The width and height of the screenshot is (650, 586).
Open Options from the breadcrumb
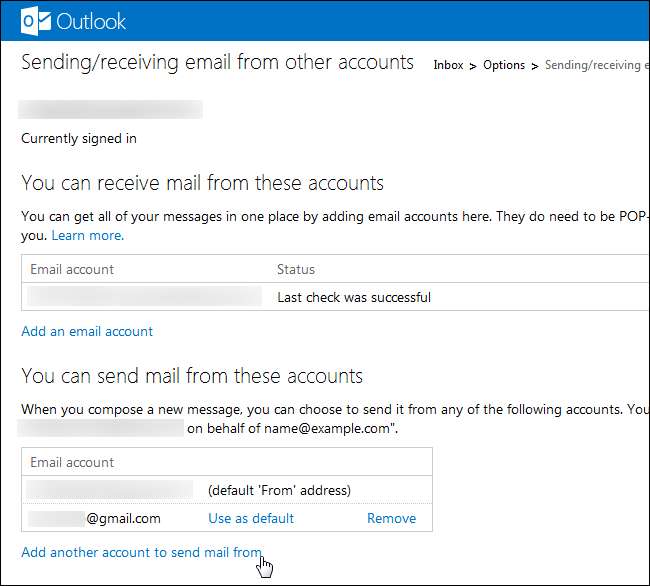(x=504, y=65)
